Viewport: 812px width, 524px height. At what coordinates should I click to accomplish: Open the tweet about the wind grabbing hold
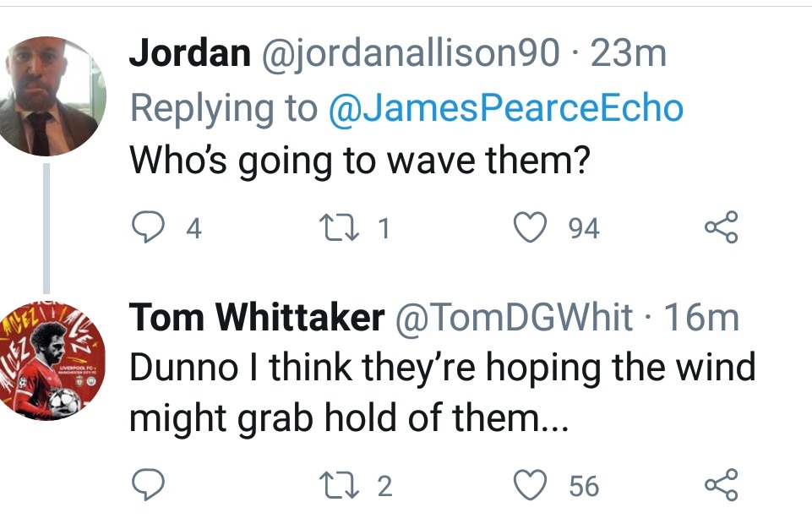439,394
